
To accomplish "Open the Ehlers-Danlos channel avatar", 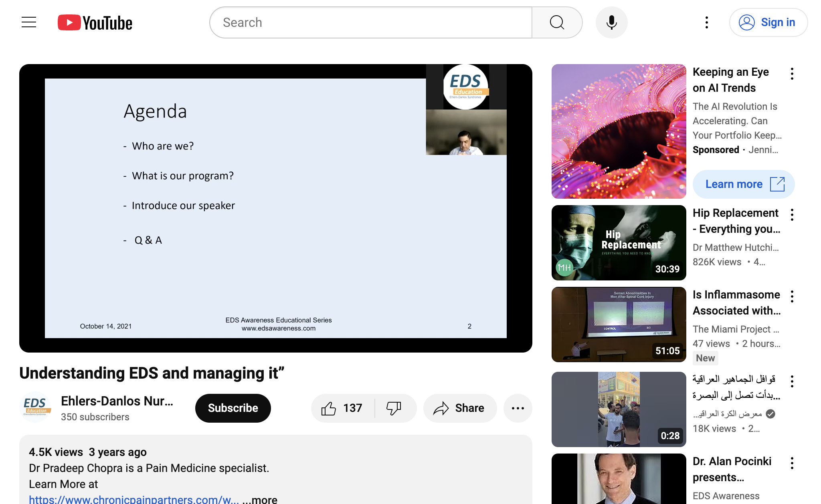I will [36, 407].
